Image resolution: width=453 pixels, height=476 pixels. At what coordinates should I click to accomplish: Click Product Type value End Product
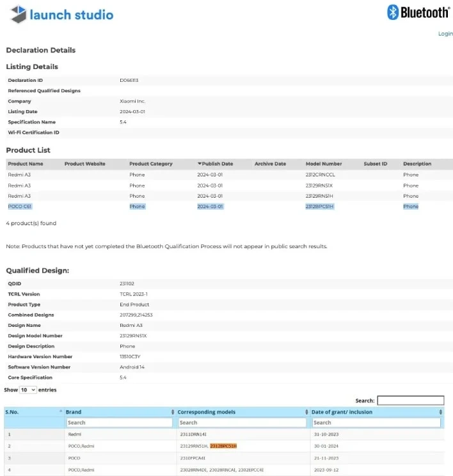pyautogui.click(x=134, y=305)
